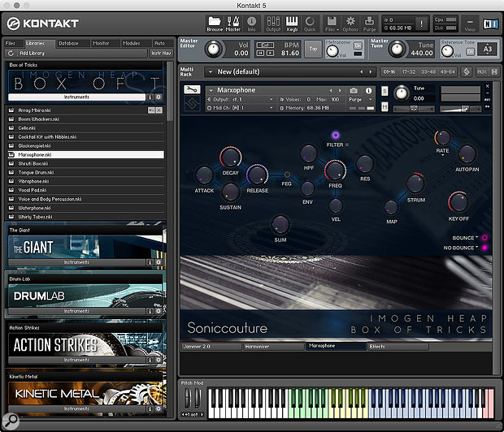This screenshot has width=504, height=432.
Task: Open The Giant library settings gear
Action: coord(159,262)
